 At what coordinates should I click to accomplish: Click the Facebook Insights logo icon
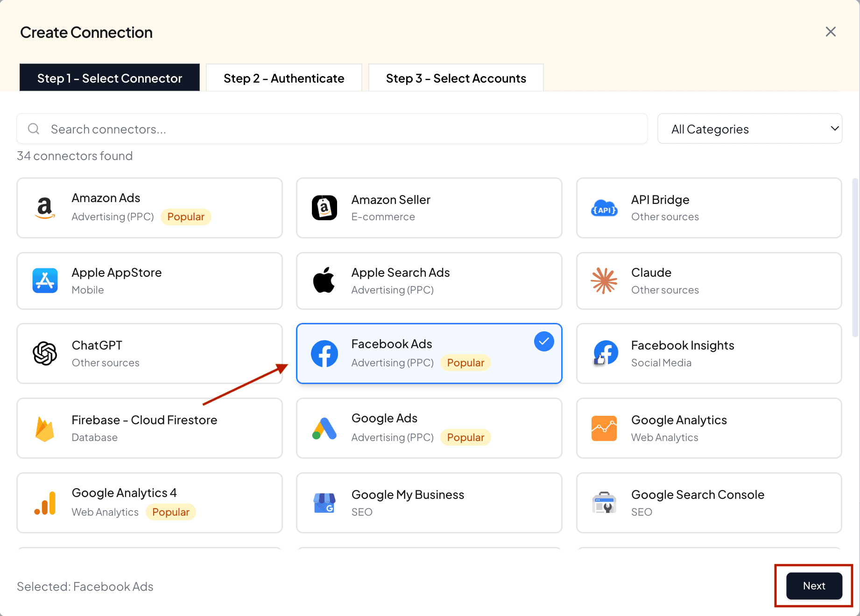click(x=605, y=353)
